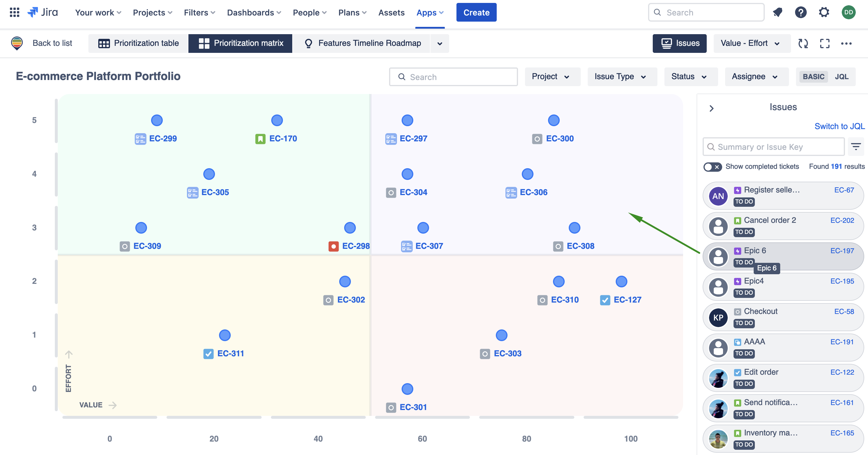Toggle the Issues panel button
The width and height of the screenshot is (868, 455).
click(679, 43)
